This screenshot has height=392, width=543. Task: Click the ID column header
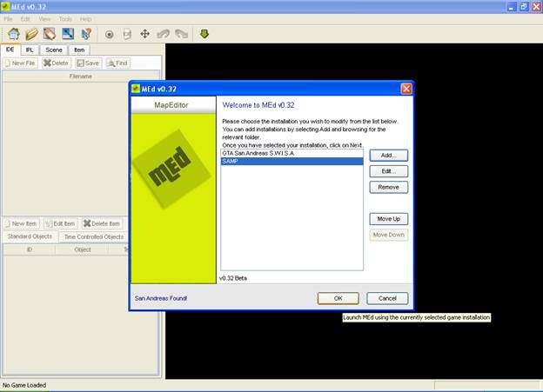(x=30, y=249)
